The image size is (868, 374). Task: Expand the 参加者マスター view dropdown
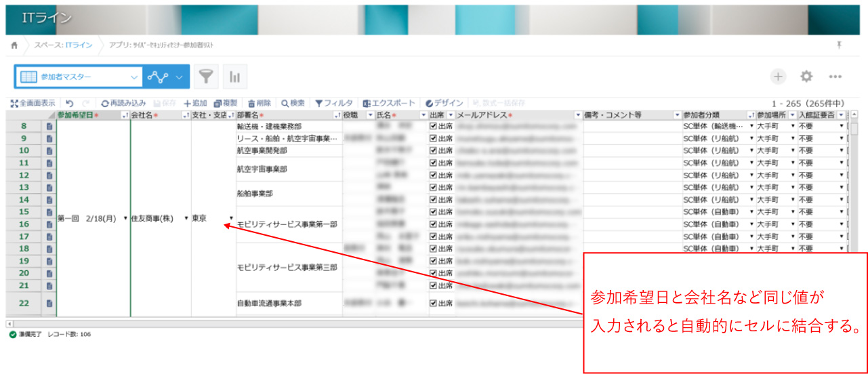coord(133,77)
